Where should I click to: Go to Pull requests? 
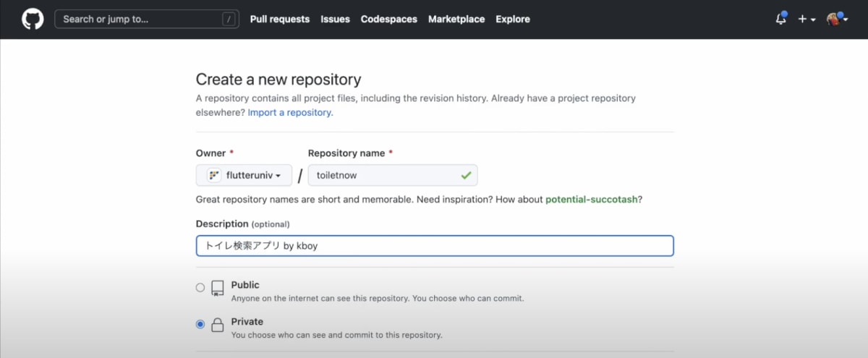[279, 20]
